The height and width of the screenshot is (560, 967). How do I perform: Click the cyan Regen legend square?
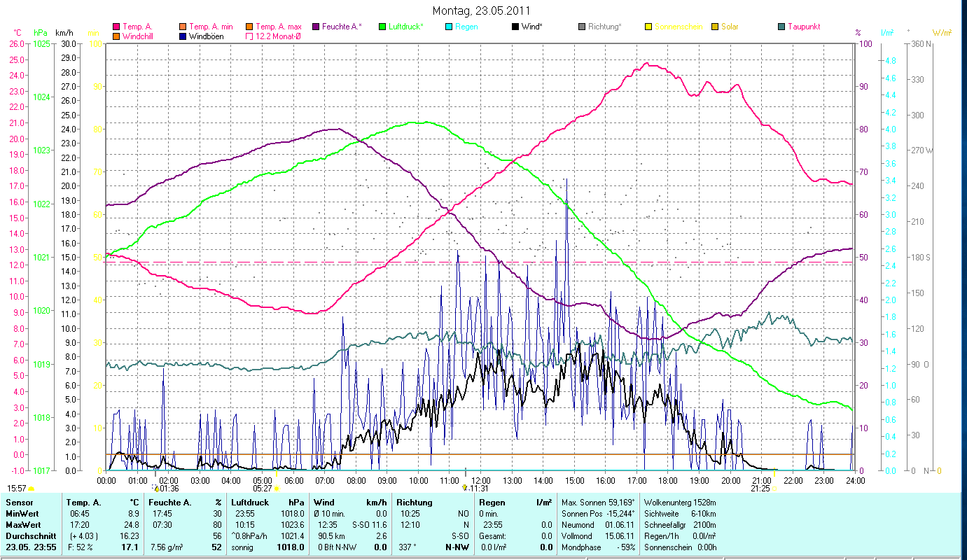(449, 27)
